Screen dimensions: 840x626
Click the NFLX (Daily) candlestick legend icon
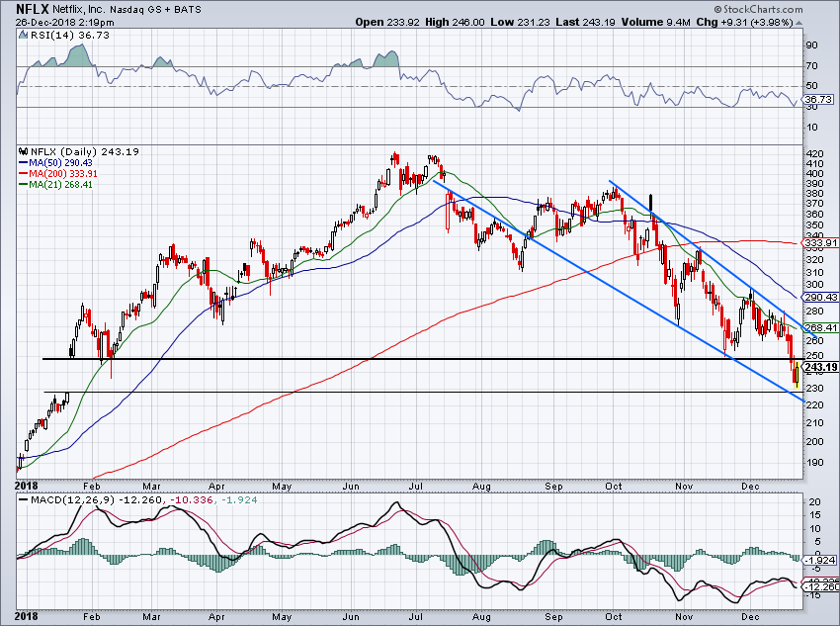(x=23, y=151)
